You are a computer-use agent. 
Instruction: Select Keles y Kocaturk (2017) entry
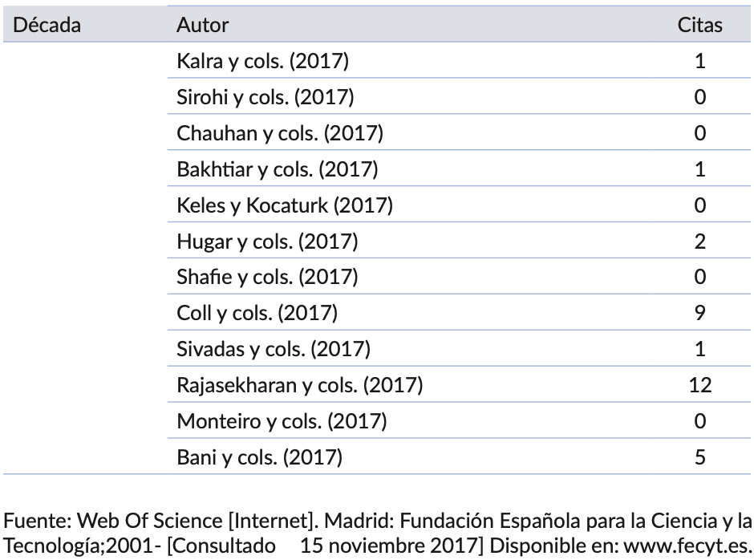284,205
